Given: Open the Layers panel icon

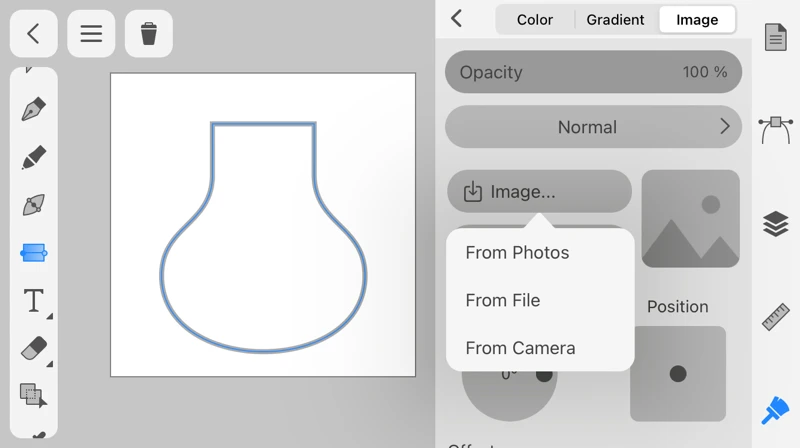Looking at the screenshot, I should coord(776,224).
